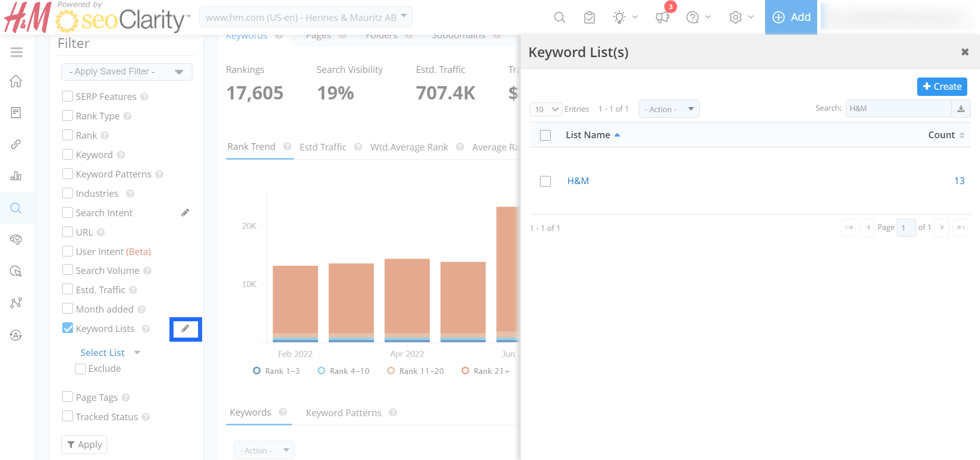Open the notifications megaphone icon
This screenshot has height=460, width=980.
(x=663, y=17)
